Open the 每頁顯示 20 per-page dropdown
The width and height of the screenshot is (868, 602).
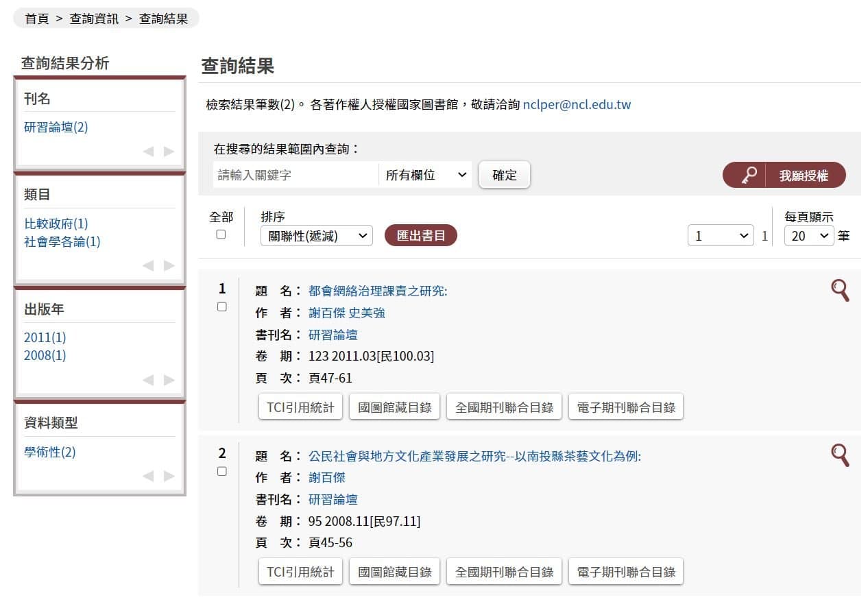pos(809,236)
